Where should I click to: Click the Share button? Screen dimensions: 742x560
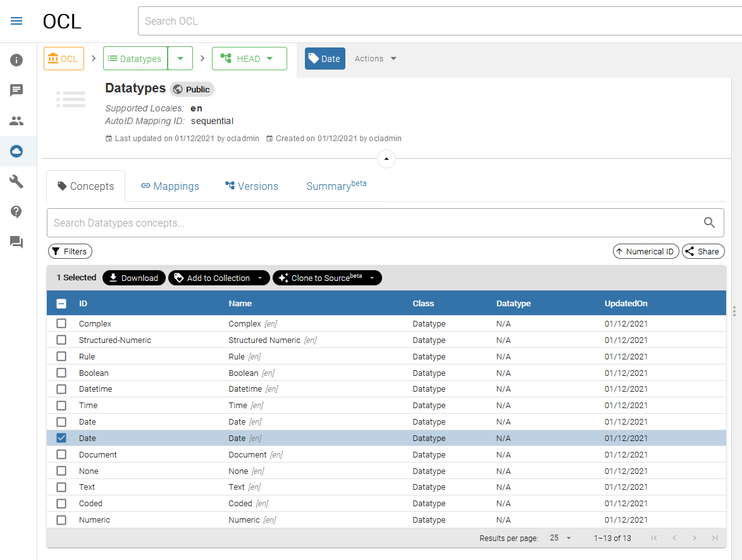[x=703, y=251]
